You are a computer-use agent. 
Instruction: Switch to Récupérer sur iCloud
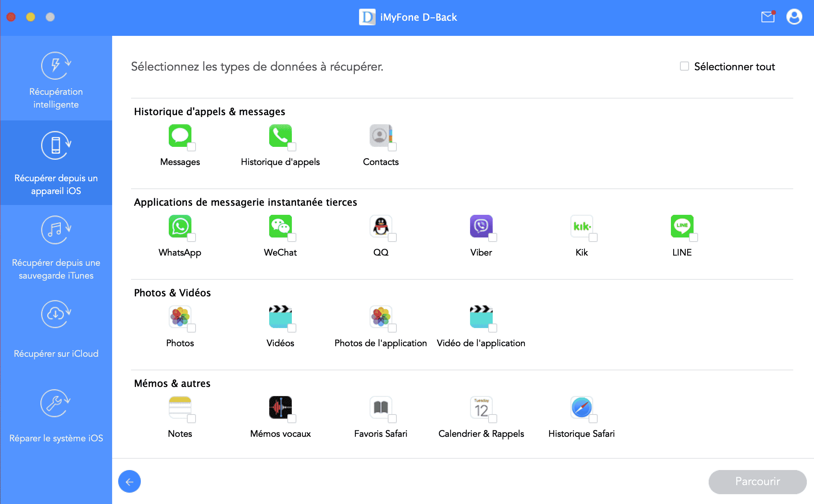pos(56,332)
